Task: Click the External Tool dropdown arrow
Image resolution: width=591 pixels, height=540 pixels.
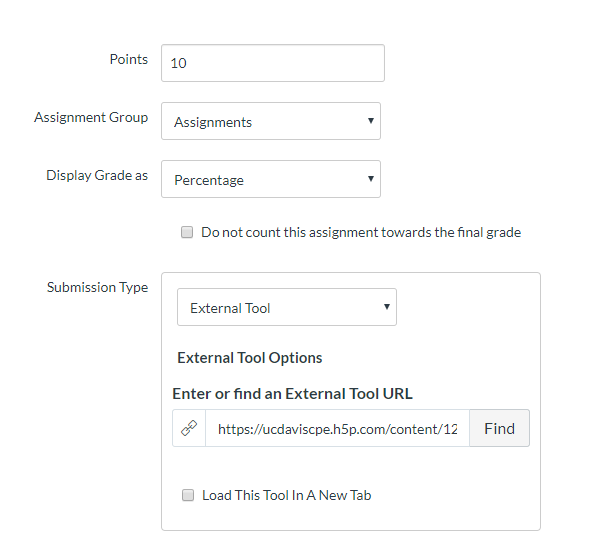Action: pos(387,307)
